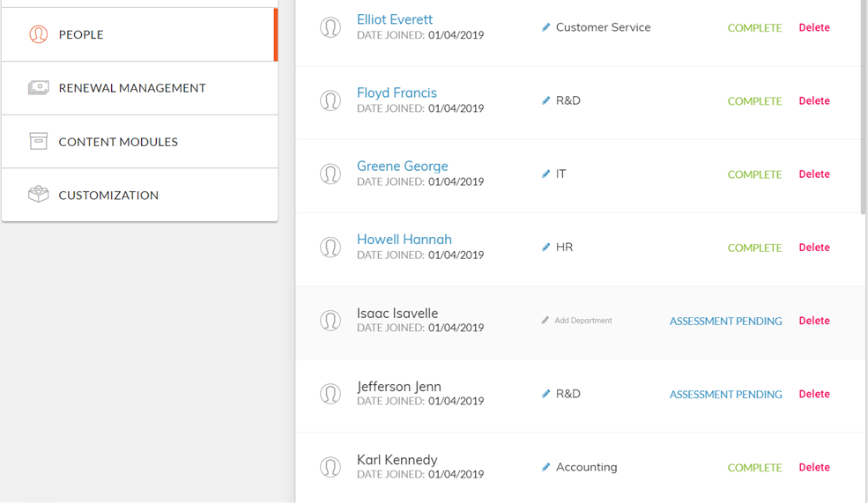Select Customization in the sidebar
This screenshot has width=868, height=503.
coord(139,195)
